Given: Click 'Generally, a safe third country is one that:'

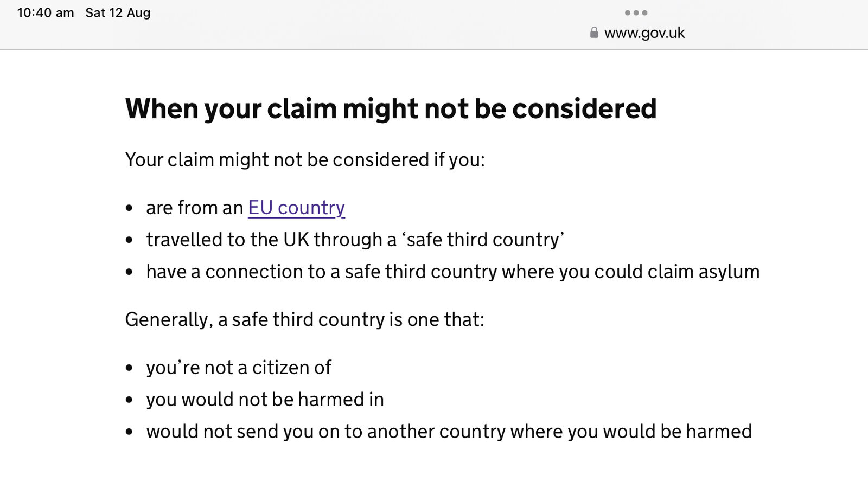Looking at the screenshot, I should point(304,319).
